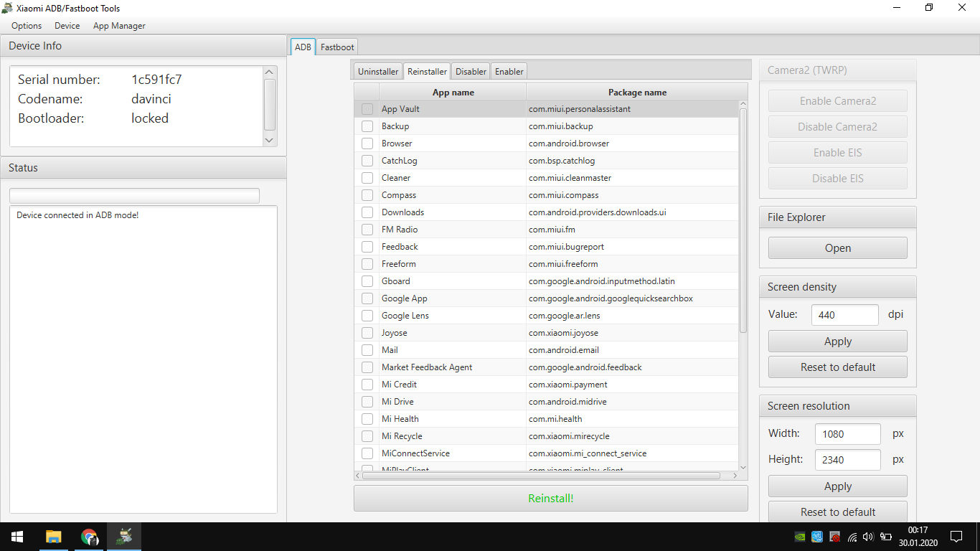Open the Disabler tab
This screenshot has width=980, height=551.
(471, 71)
